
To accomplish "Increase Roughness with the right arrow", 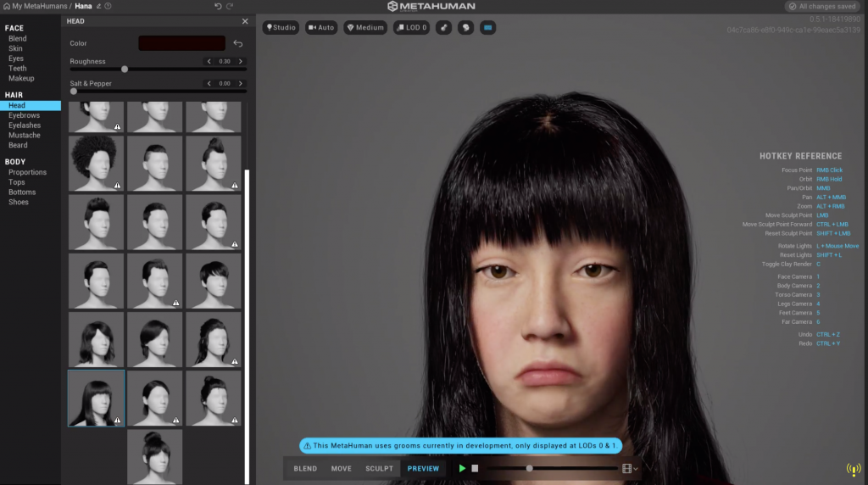I will point(240,61).
